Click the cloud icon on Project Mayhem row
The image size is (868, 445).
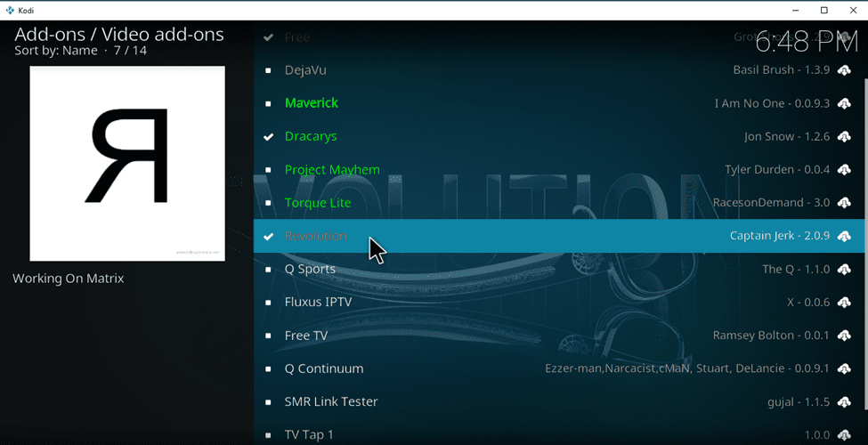coord(844,170)
